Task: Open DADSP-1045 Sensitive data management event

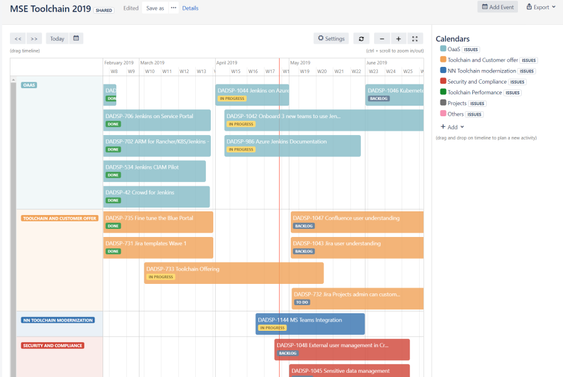Action: (x=349, y=371)
